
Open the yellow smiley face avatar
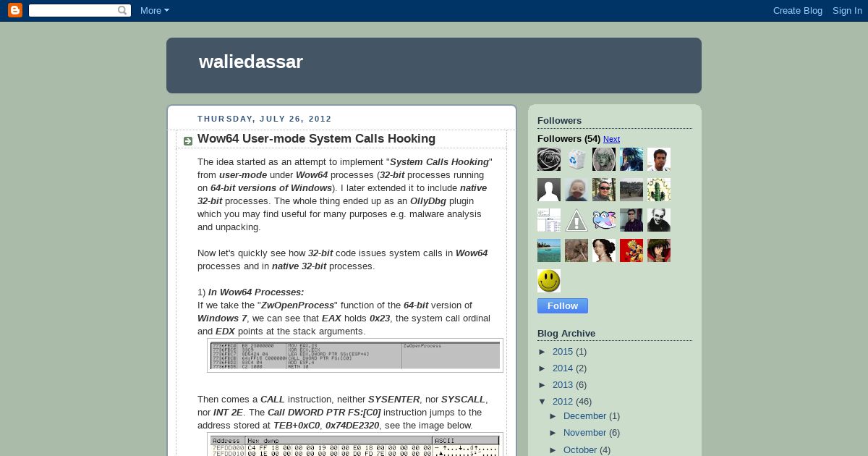tap(549, 281)
